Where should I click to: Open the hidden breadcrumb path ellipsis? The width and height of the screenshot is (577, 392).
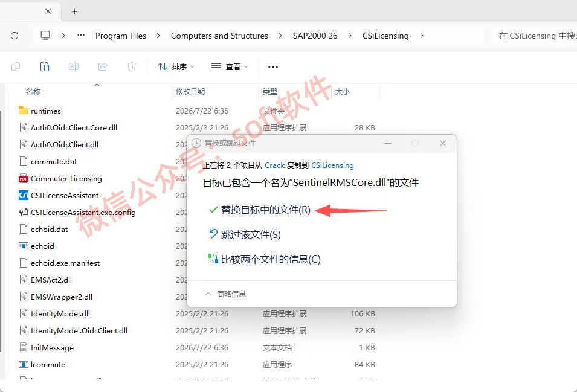tap(81, 36)
